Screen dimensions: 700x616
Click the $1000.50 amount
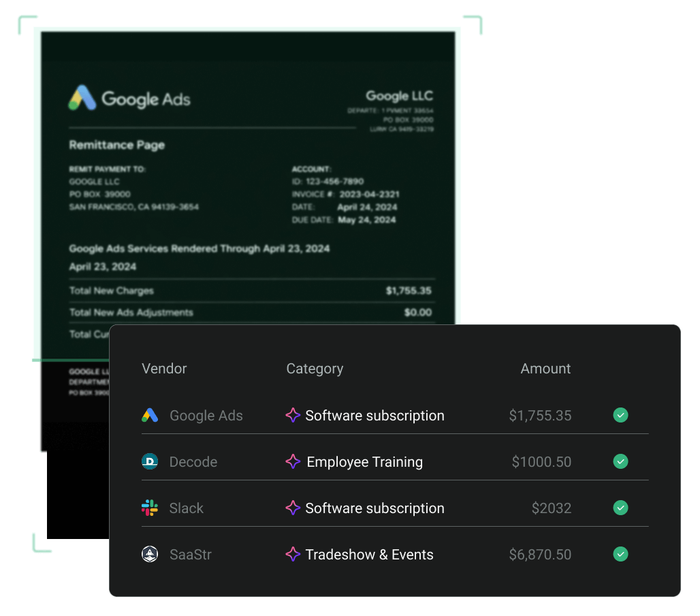coord(541,462)
